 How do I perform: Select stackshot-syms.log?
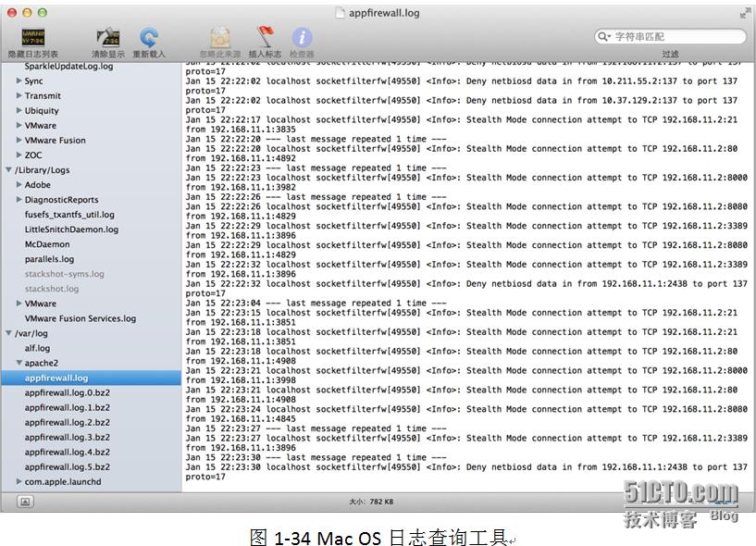coord(64,274)
